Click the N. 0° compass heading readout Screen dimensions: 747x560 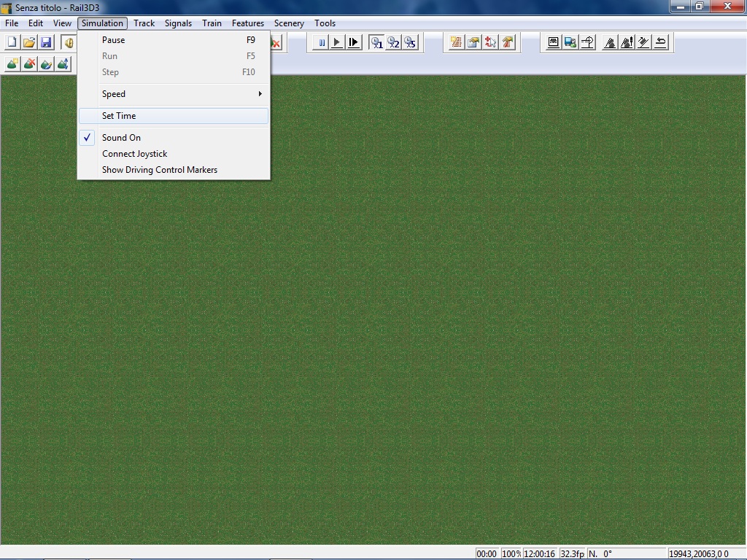625,554
